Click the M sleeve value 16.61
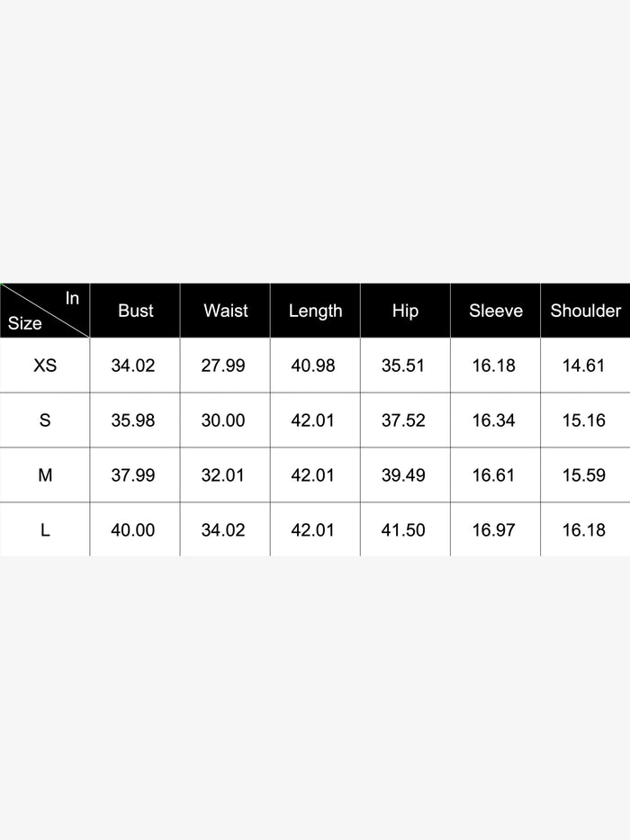This screenshot has width=630, height=840. coord(494,475)
